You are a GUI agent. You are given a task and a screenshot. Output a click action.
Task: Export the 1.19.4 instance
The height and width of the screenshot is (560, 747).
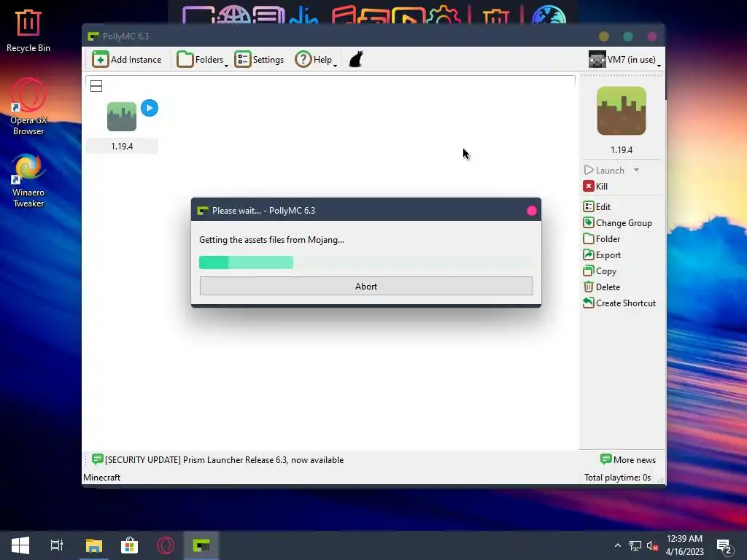tap(602, 255)
